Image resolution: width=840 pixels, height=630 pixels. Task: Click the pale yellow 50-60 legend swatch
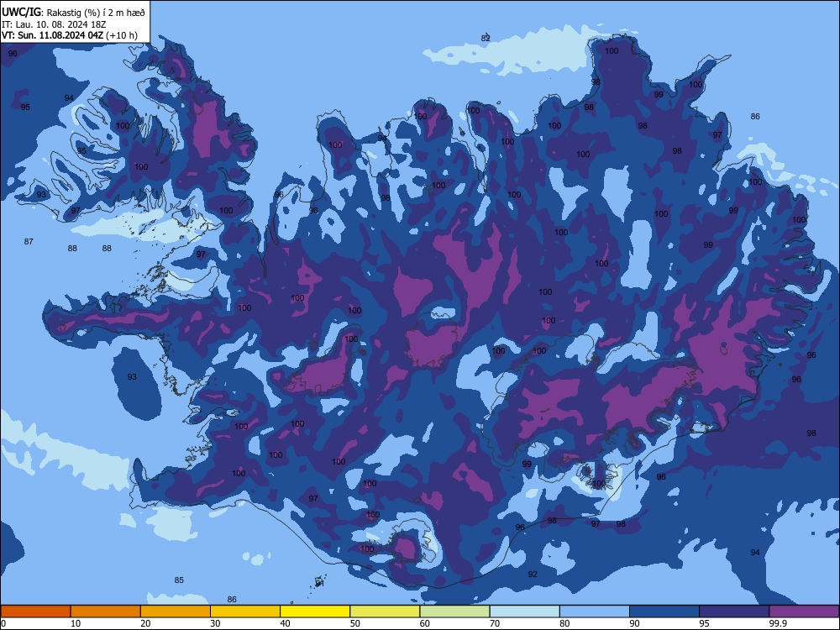point(385,612)
